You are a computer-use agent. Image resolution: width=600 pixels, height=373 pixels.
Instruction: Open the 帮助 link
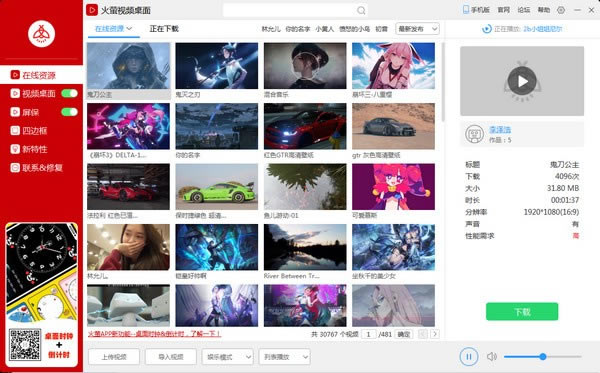(544, 10)
